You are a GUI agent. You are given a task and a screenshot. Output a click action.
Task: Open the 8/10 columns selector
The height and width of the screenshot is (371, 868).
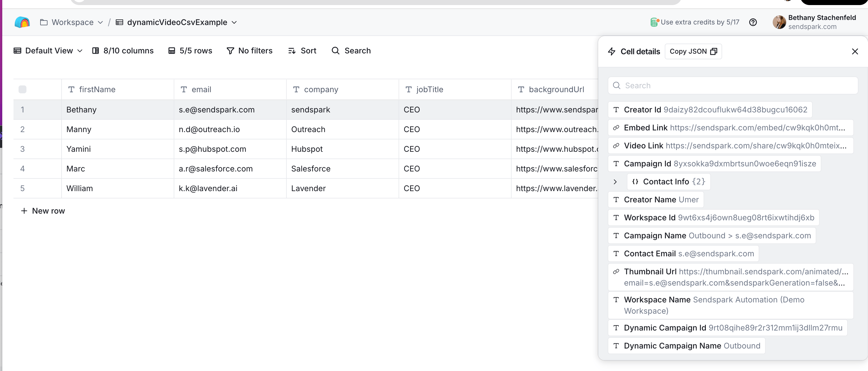tap(123, 51)
